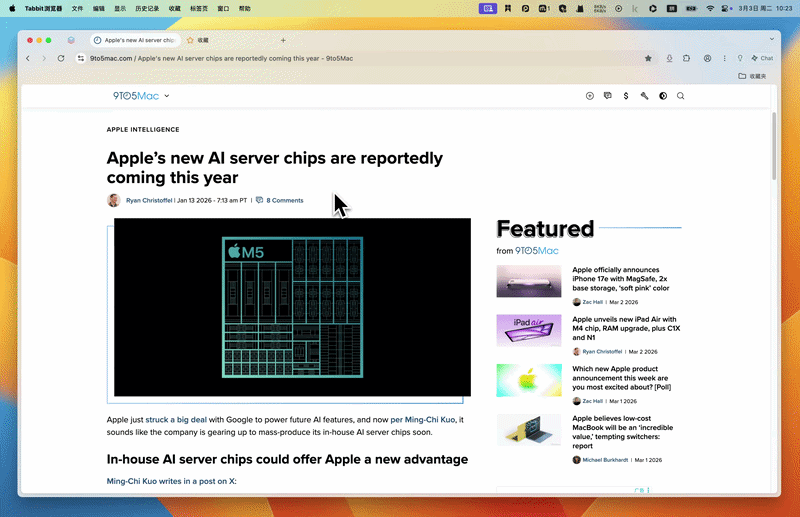
Task: Reload the page with the refresh button
Action: click(x=61, y=58)
